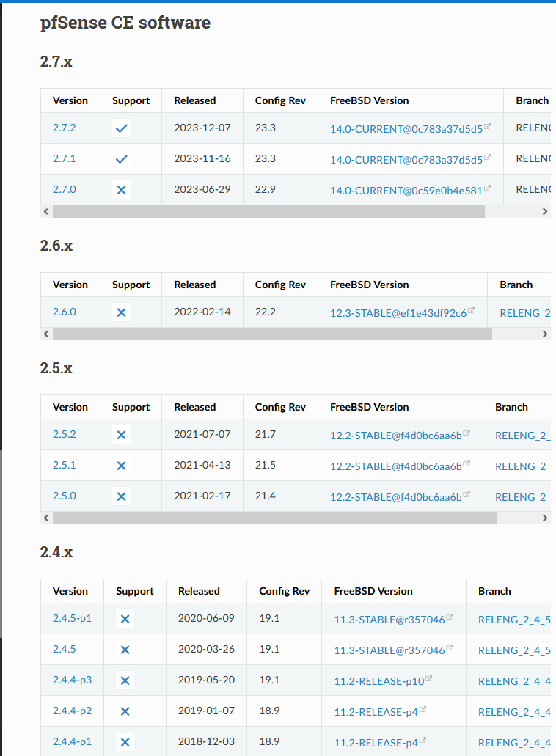Click the 2.4.x section heading

56,552
